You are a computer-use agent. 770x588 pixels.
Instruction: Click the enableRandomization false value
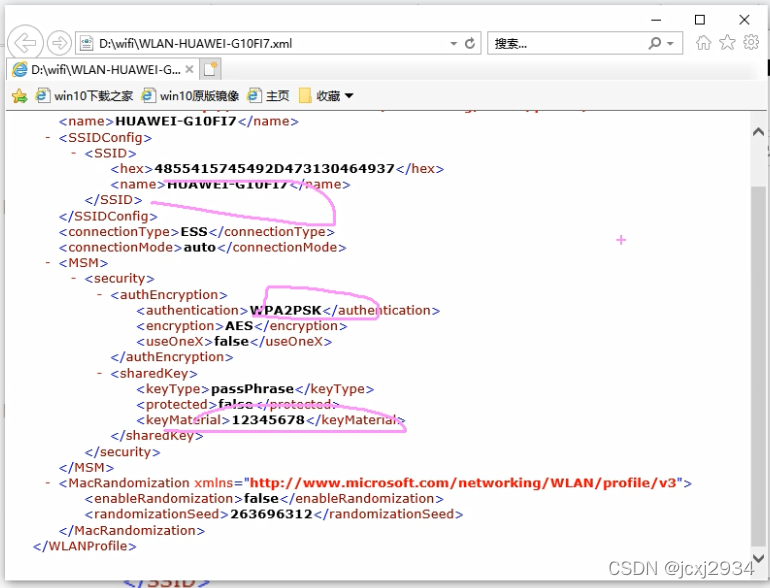coord(262,499)
